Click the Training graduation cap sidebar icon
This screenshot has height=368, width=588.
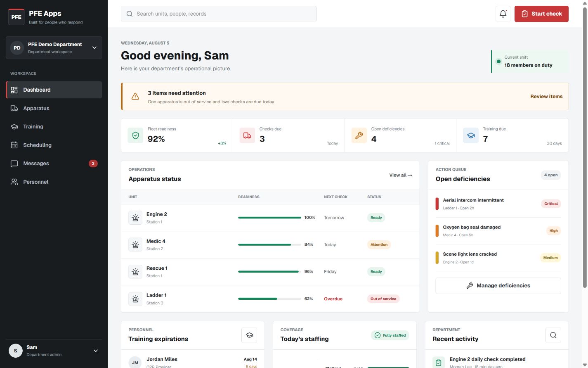point(14,127)
